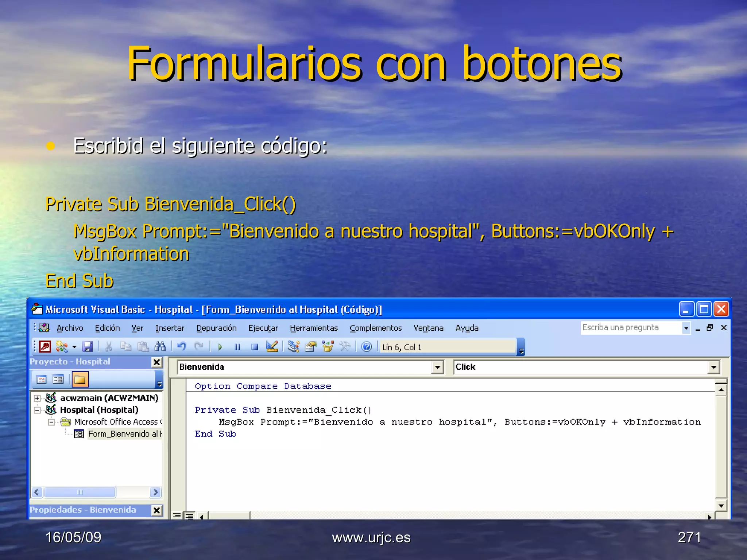The height and width of the screenshot is (560, 747).
Task: Open the Project panel toolbar options arrow
Action: coord(159,380)
